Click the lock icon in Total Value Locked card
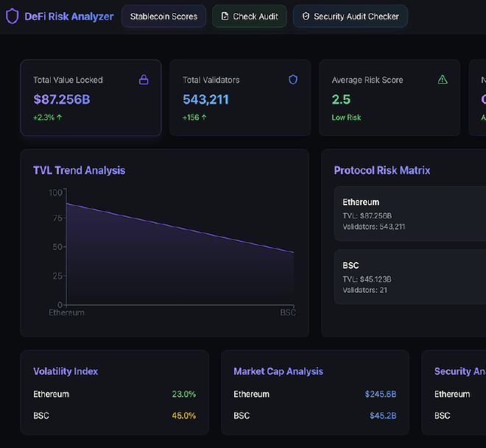The image size is (486, 448). click(144, 80)
